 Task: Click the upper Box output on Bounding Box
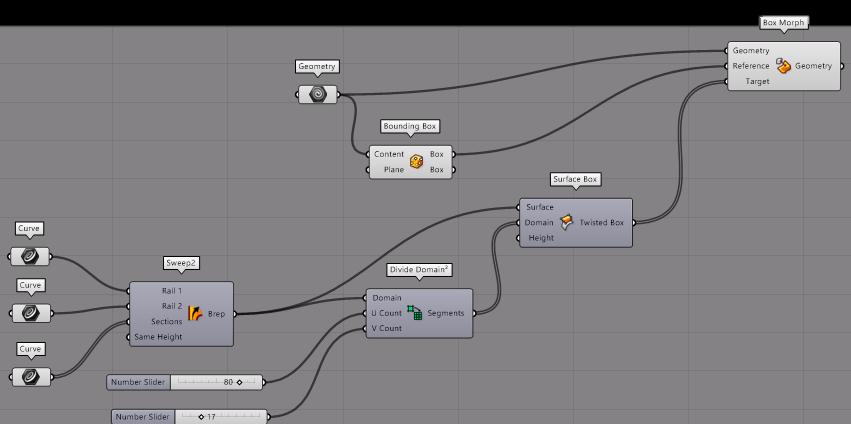coord(436,154)
